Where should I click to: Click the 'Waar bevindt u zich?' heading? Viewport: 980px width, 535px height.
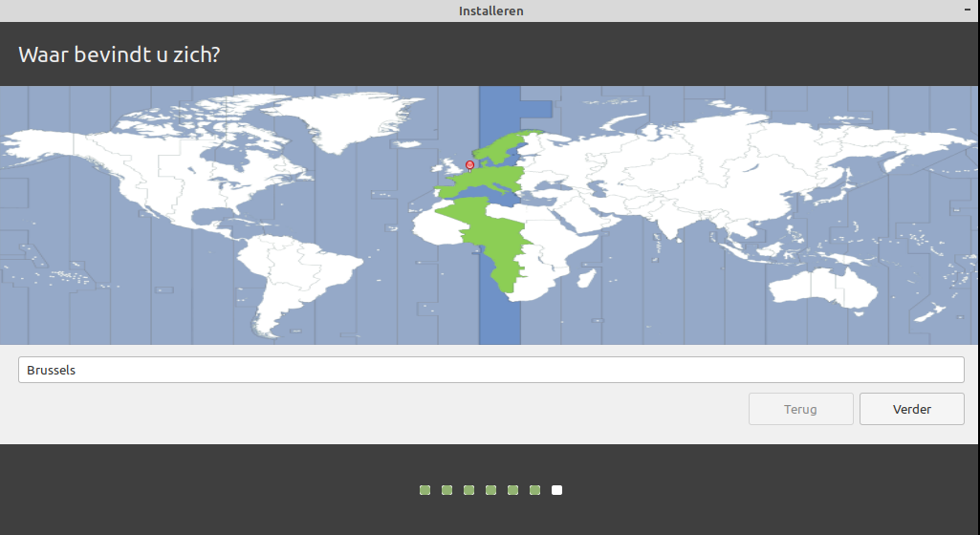[x=120, y=54]
